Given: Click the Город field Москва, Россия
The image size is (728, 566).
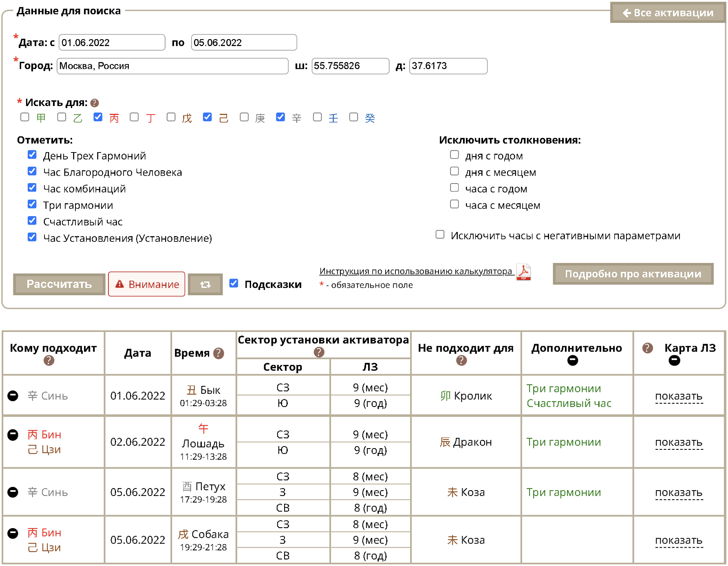Looking at the screenshot, I should [172, 66].
